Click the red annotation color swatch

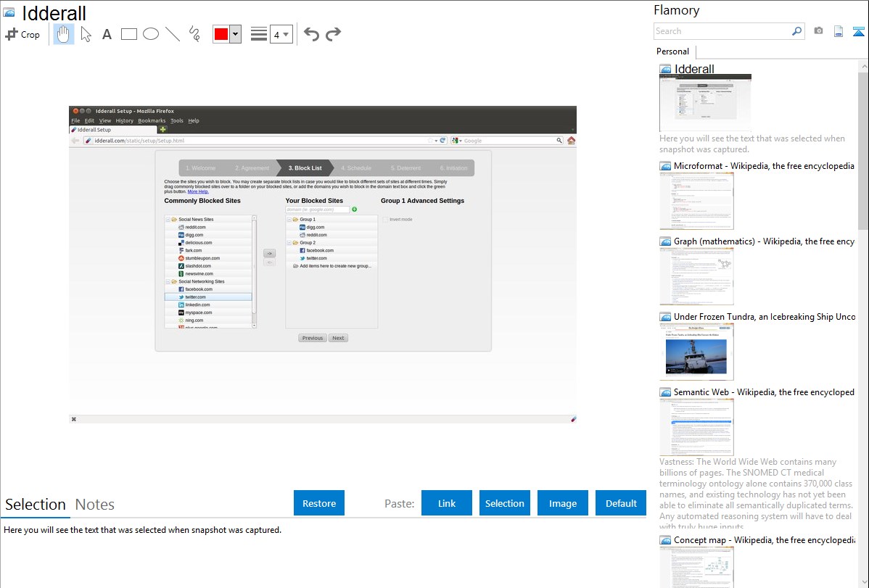click(221, 34)
